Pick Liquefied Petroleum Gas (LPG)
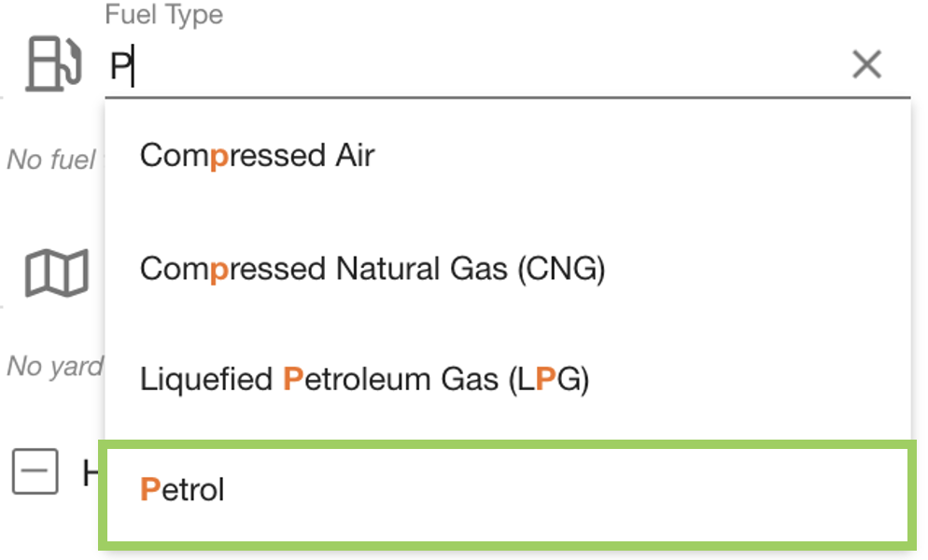Viewport: 928px width, 560px height. click(x=364, y=380)
